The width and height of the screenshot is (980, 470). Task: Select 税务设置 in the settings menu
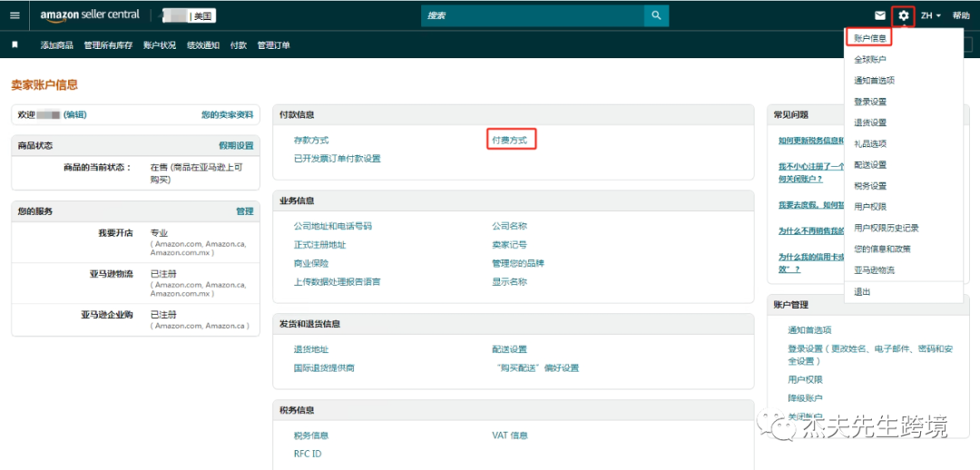(870, 186)
